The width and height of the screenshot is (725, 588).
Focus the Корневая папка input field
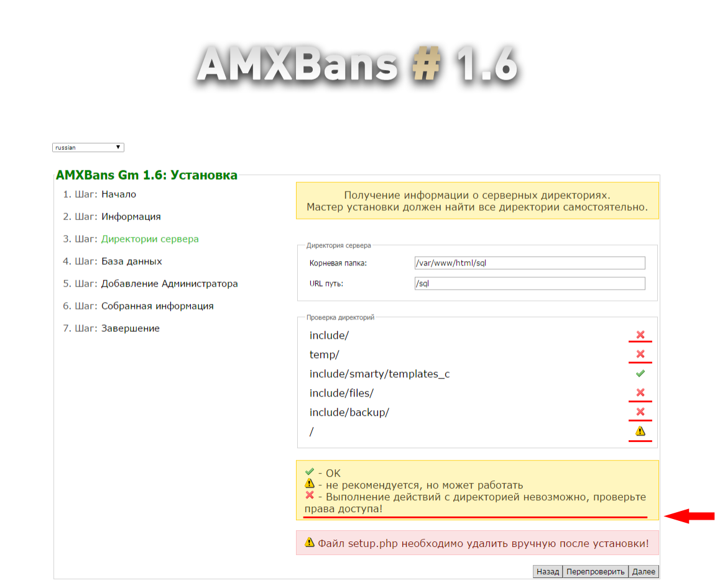530,263
